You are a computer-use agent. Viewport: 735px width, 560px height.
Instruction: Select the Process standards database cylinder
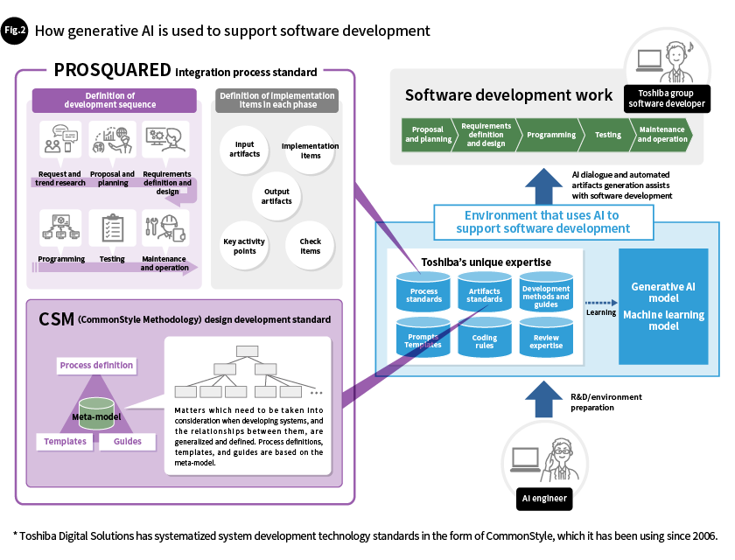point(423,292)
